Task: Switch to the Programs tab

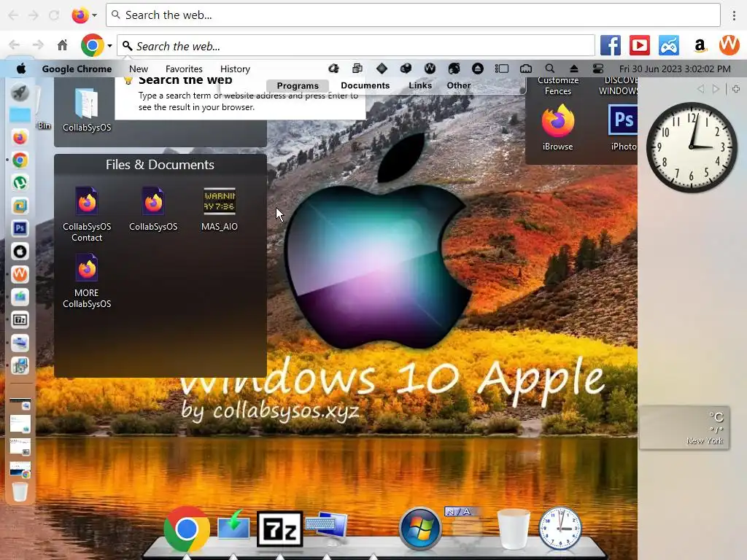Action: click(x=298, y=86)
